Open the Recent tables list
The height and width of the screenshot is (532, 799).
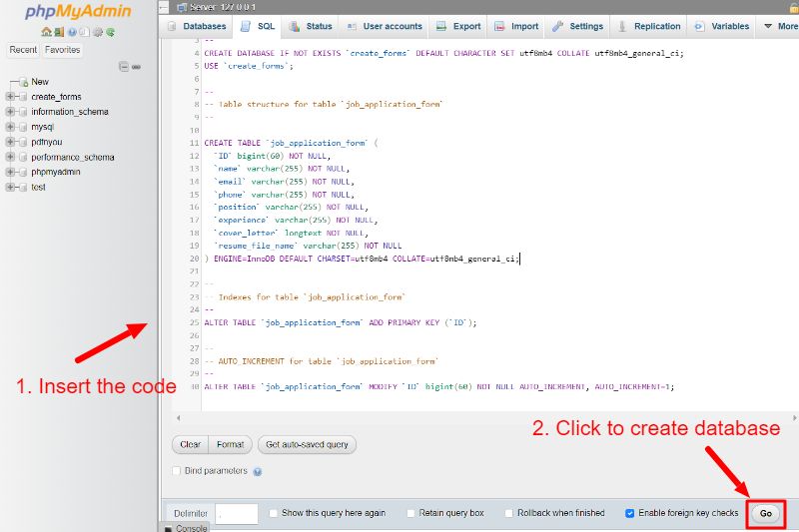23,50
